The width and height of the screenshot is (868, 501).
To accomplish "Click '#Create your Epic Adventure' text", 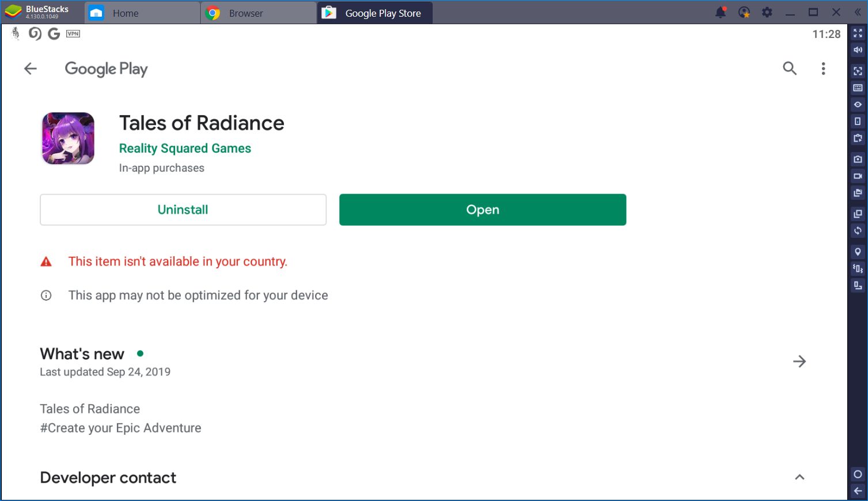I will 120,428.
